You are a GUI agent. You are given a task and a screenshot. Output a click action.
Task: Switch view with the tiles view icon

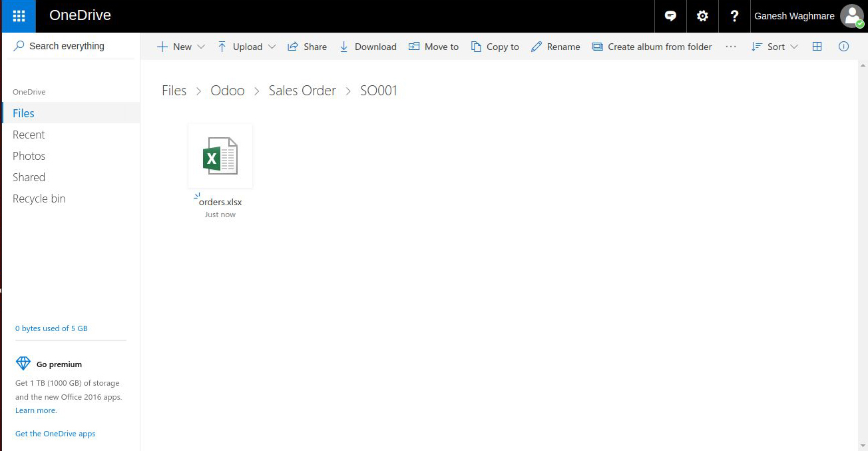[817, 47]
